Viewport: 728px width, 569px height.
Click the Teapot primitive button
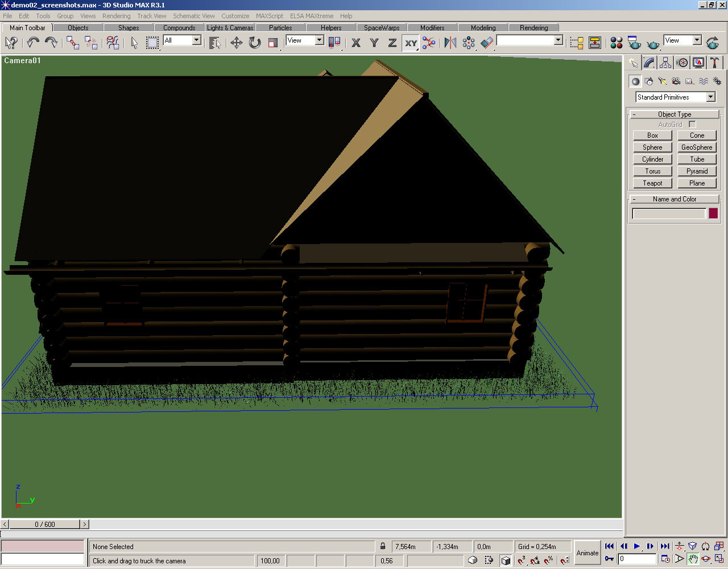[652, 183]
